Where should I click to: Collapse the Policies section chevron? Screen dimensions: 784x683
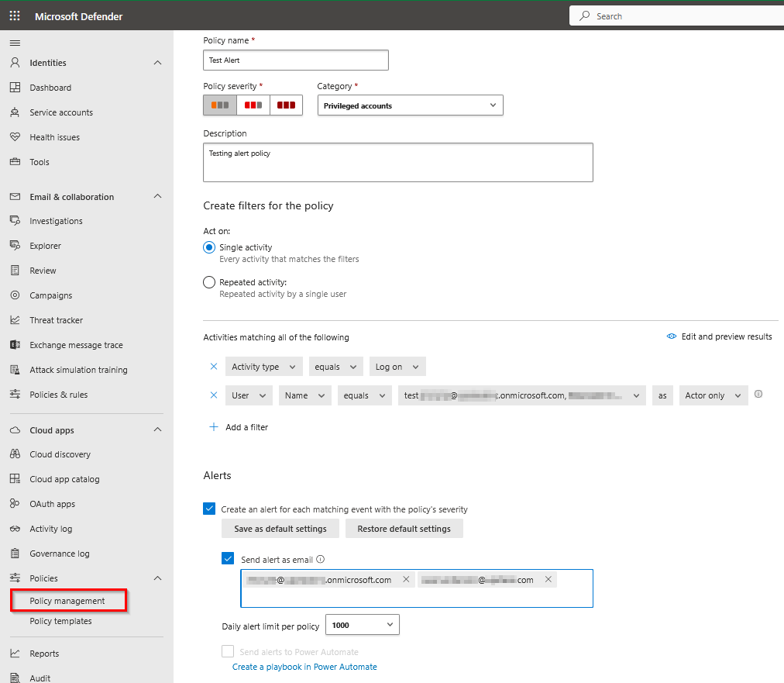pos(157,578)
